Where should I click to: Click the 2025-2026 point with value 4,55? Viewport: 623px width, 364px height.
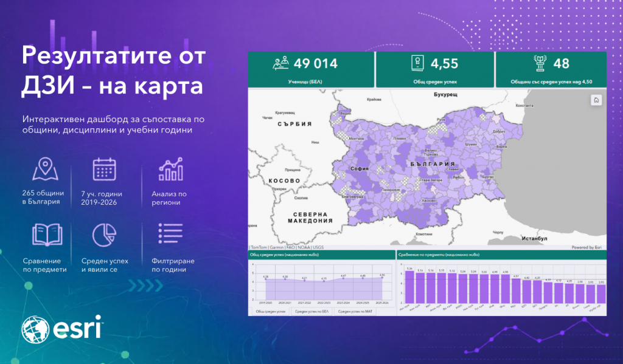click(x=382, y=278)
